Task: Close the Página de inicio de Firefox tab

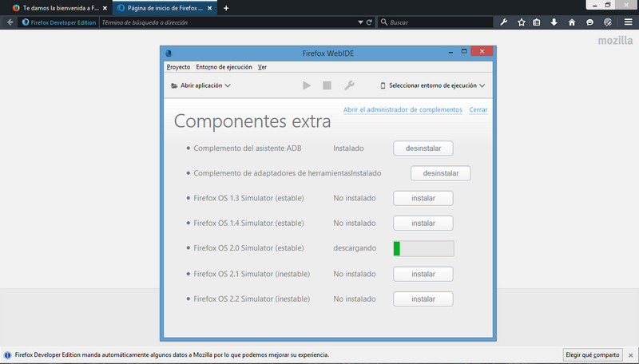Action: click(x=209, y=8)
